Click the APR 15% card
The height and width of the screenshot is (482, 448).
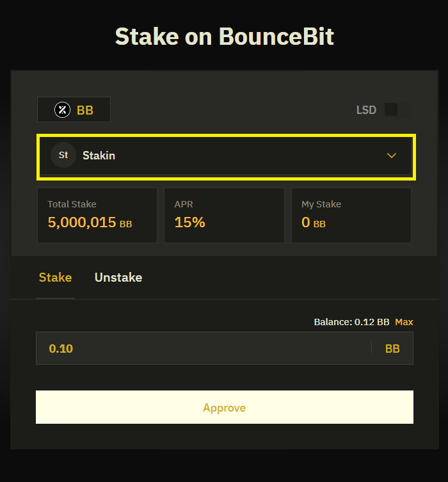tap(224, 215)
